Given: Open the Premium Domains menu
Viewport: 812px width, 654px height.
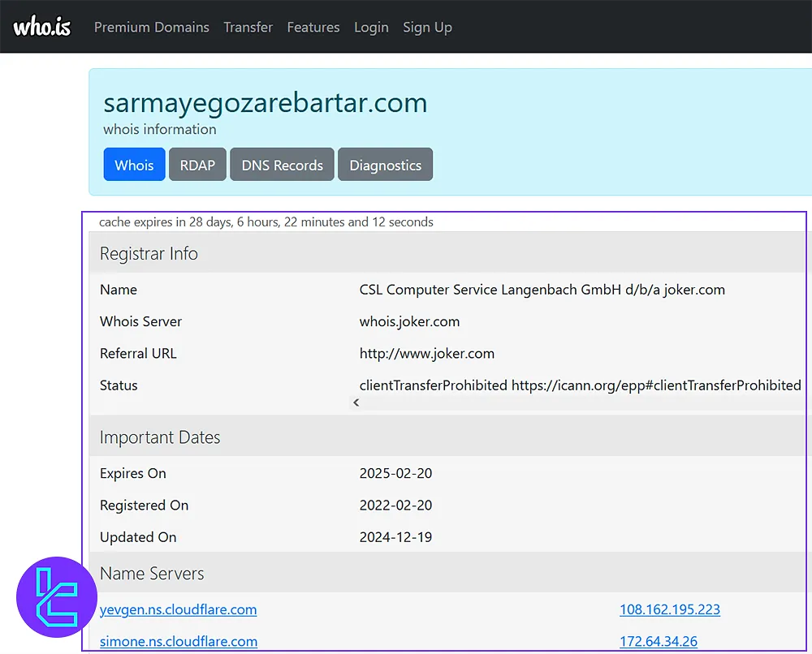Looking at the screenshot, I should [x=151, y=27].
